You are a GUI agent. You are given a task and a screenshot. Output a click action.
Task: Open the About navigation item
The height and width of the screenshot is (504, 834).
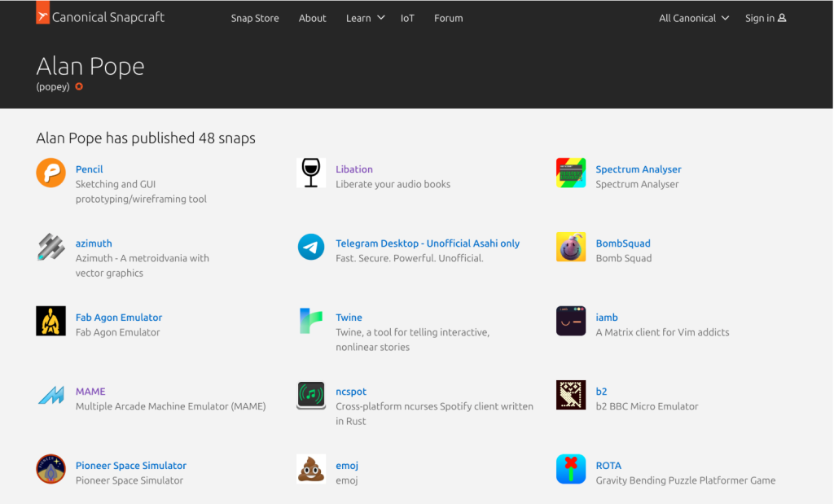(312, 18)
